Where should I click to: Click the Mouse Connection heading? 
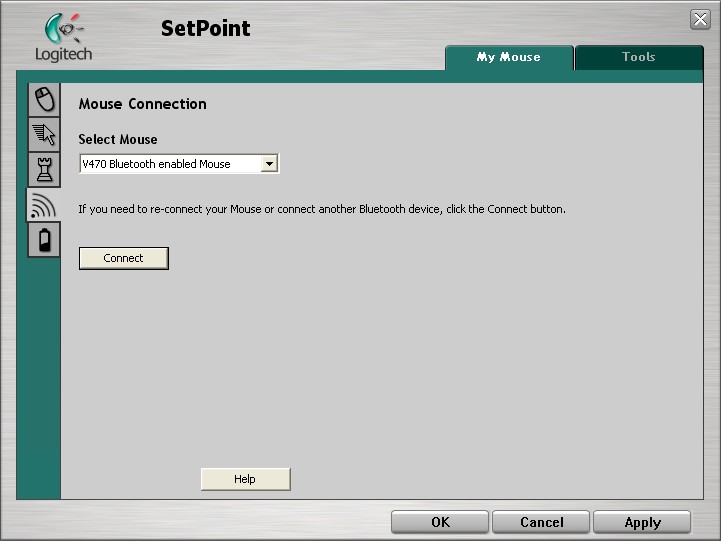(143, 104)
